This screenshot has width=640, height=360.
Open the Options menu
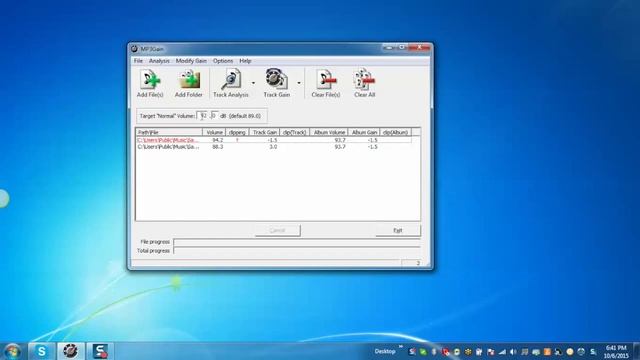coord(223,61)
